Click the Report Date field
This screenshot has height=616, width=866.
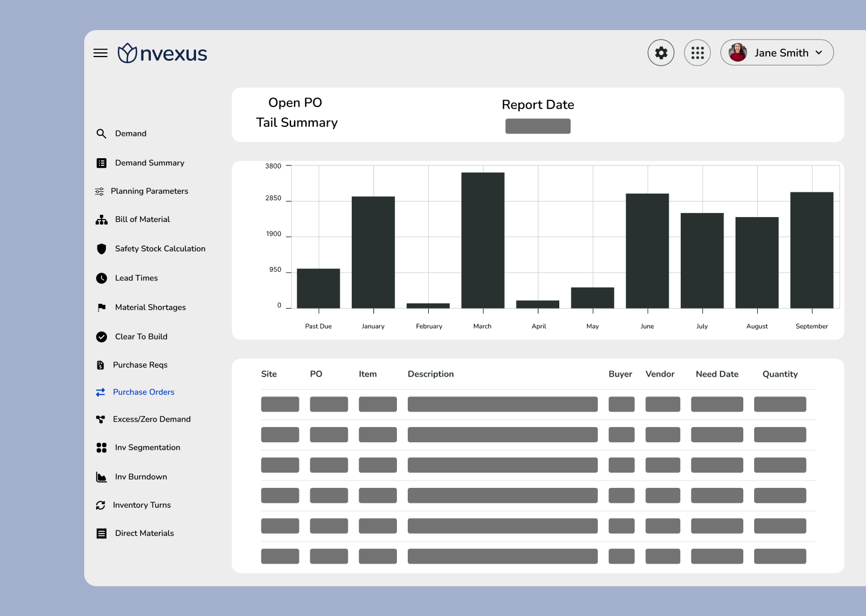coord(538,126)
